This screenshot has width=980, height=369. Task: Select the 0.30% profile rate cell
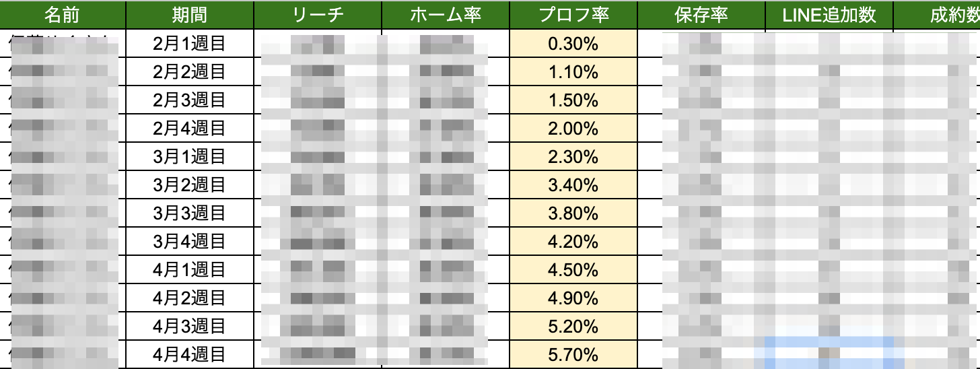pyautogui.click(x=573, y=44)
